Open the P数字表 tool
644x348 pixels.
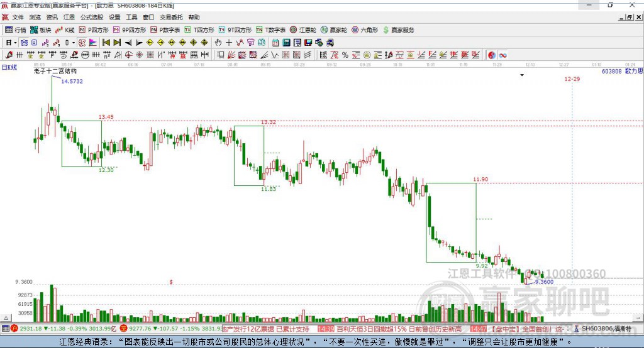(x=165, y=30)
